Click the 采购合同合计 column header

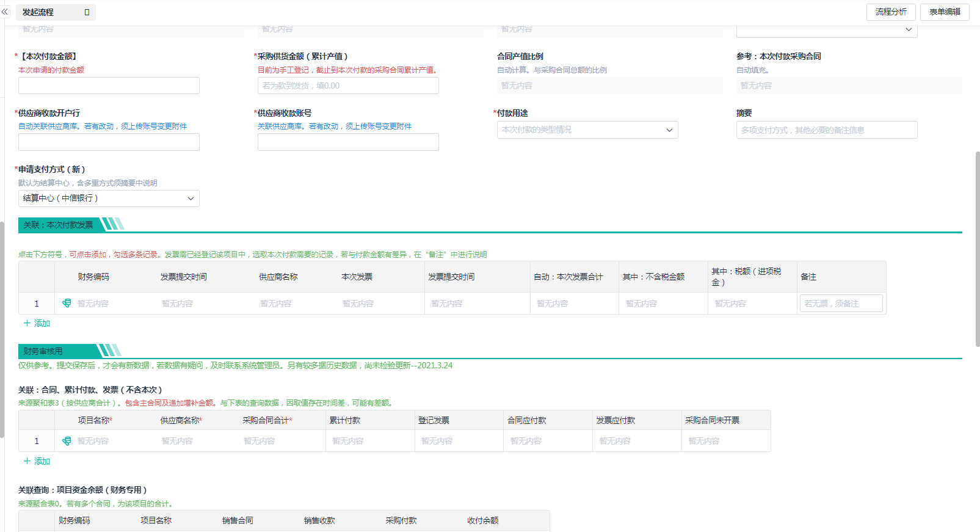(267, 420)
